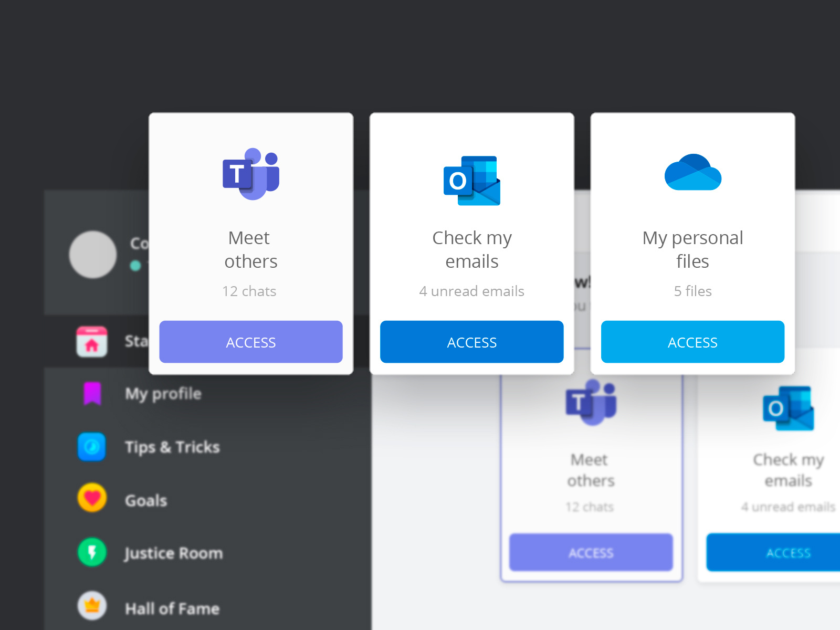Image resolution: width=840 pixels, height=630 pixels.
Task: Click the 'My personal files' title
Action: [693, 249]
